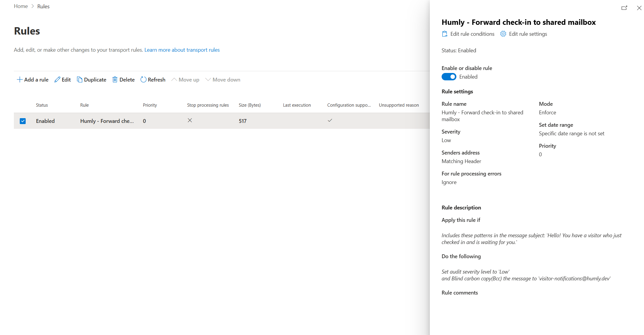Open Learn more about transport rules link
644x335 pixels.
(x=182, y=50)
